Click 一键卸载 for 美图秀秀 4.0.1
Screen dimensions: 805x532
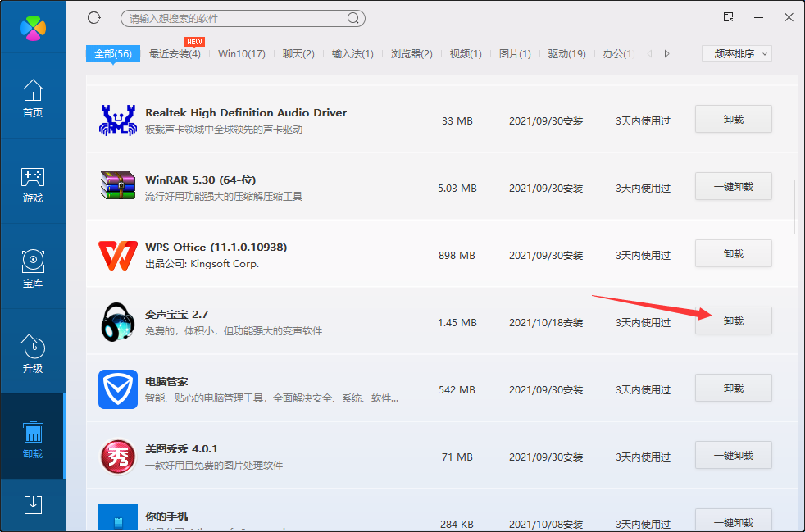734,456
